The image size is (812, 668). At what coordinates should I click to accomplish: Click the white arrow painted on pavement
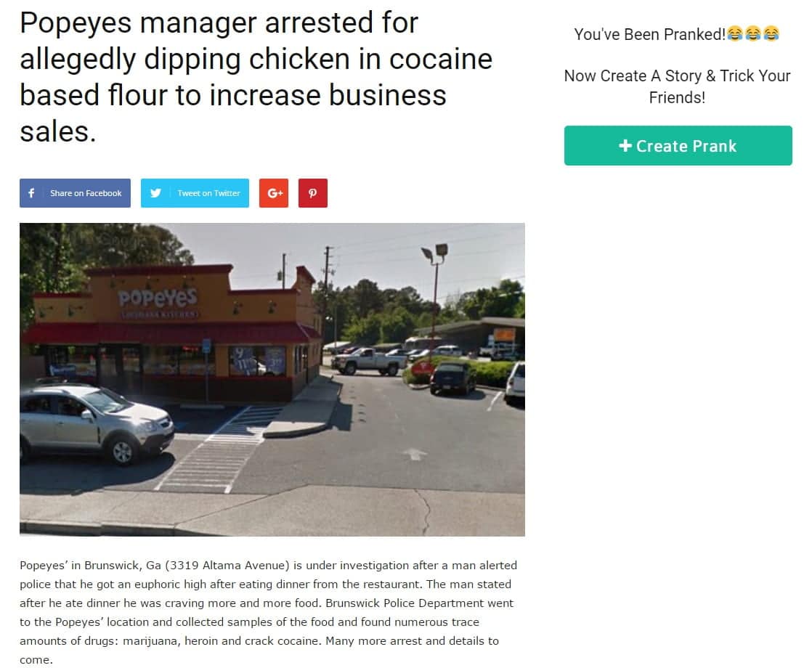[x=415, y=454]
